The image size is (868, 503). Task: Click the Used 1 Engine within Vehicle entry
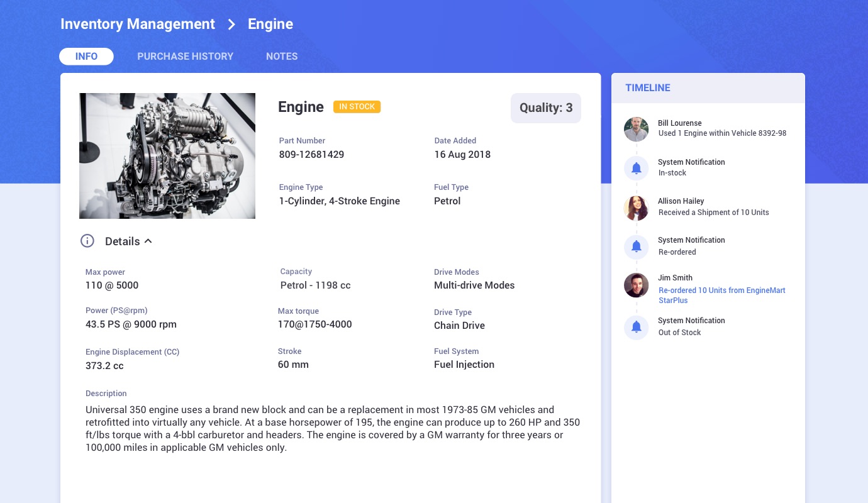pyautogui.click(x=722, y=133)
